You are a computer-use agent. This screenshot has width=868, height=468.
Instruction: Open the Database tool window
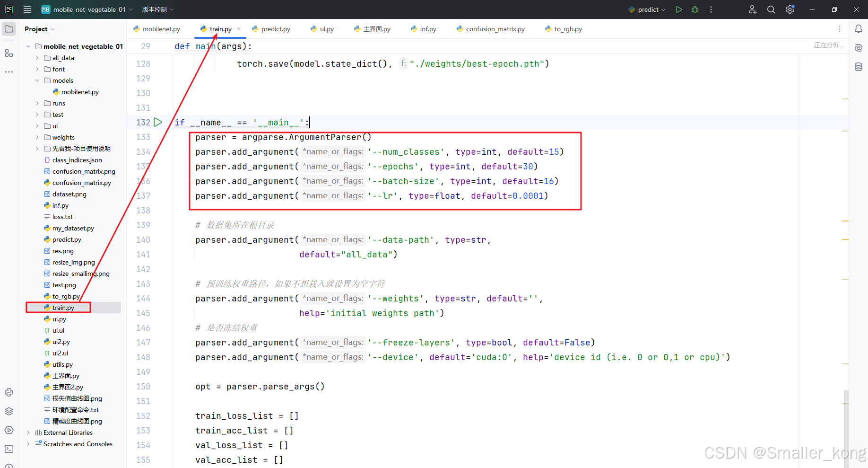pyautogui.click(x=859, y=67)
